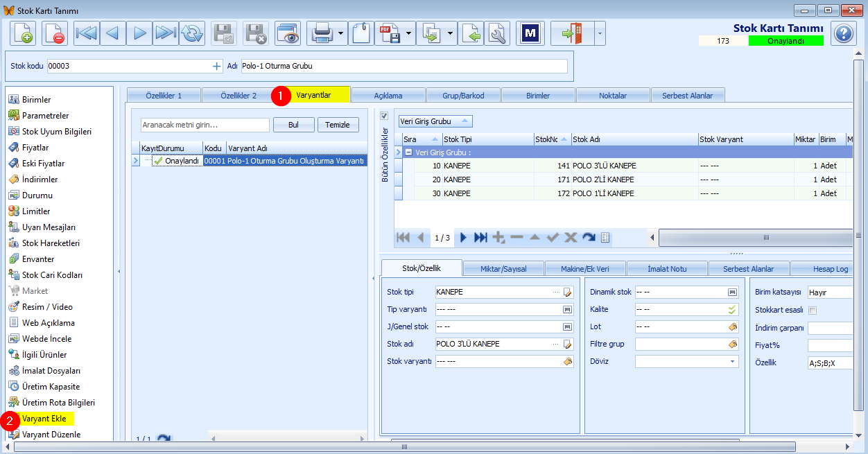The image size is (868, 454).
Task: Open the Miktar/Sayısal tab
Action: 503,268
